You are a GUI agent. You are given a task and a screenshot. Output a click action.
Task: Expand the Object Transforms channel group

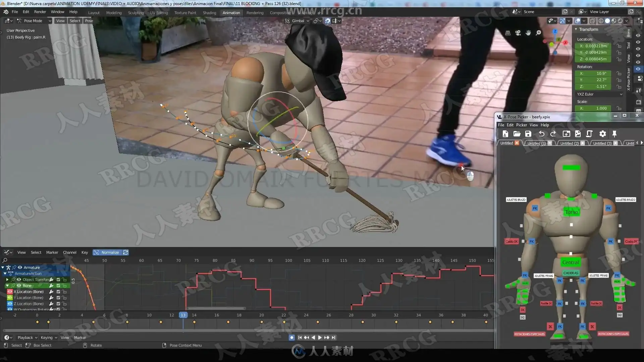[x=7, y=280]
